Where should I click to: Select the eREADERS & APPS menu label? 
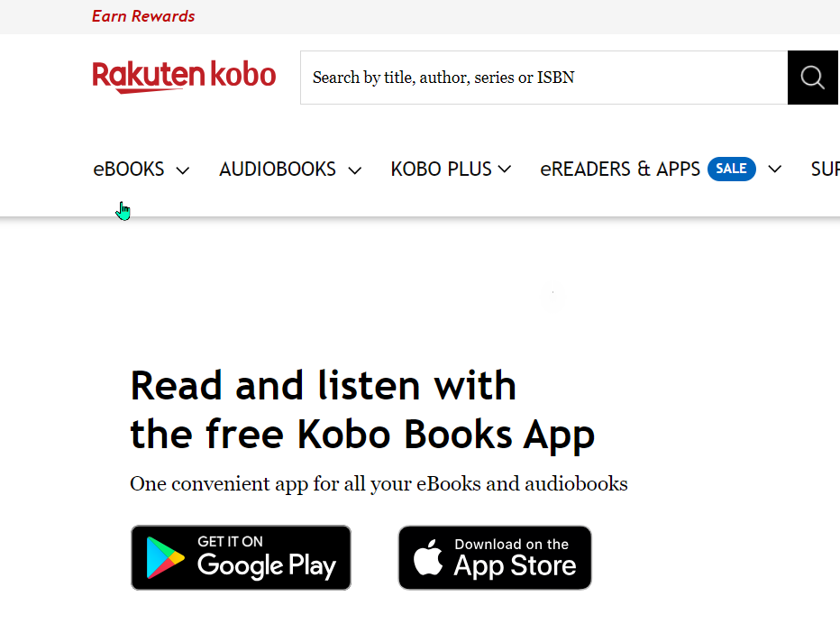(620, 170)
